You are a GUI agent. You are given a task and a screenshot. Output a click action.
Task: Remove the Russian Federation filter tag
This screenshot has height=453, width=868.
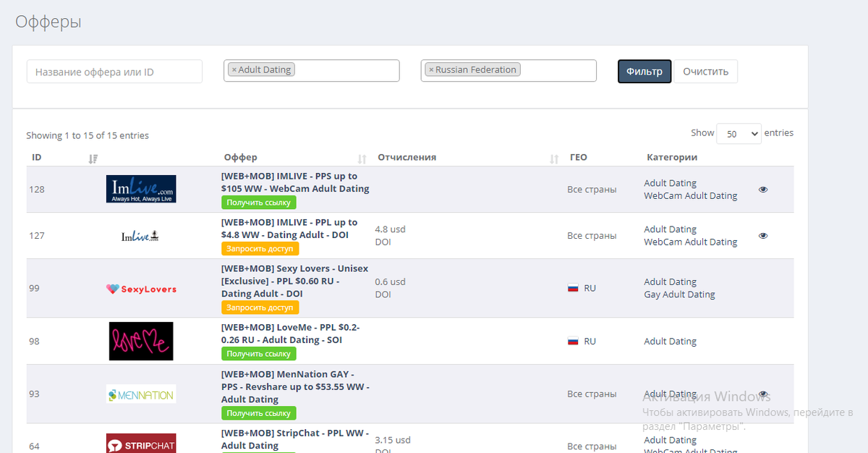431,70
